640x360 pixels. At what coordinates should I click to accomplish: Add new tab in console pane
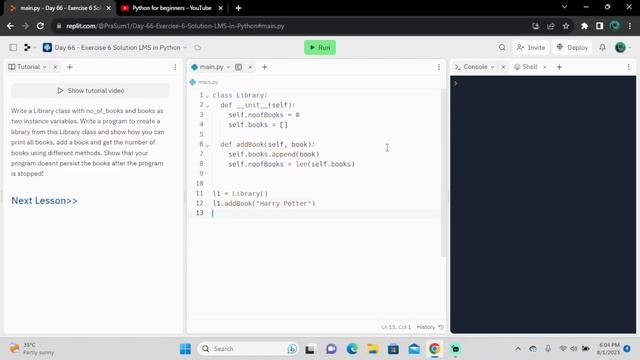point(559,67)
